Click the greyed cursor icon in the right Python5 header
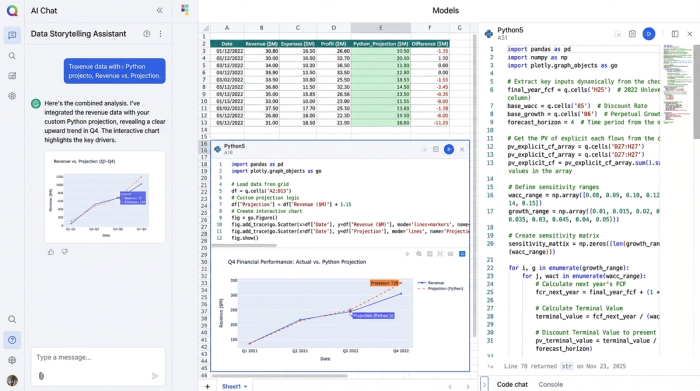700x391 pixels. (x=618, y=34)
